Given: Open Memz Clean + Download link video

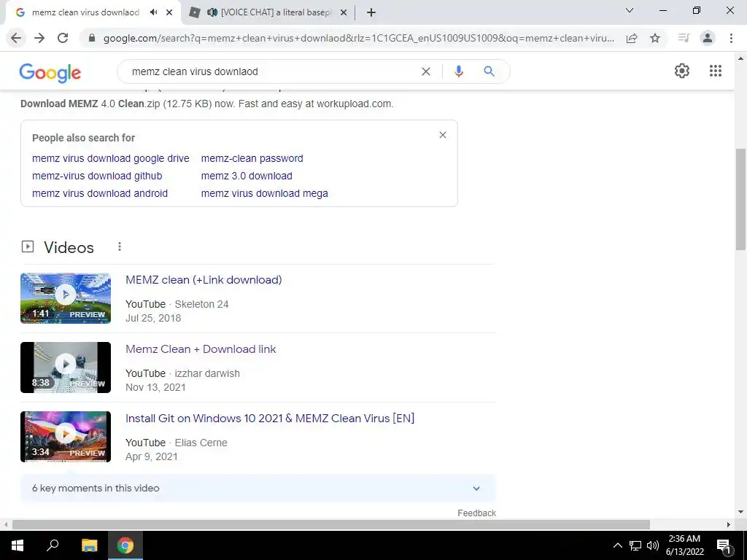Looking at the screenshot, I should coord(201,349).
